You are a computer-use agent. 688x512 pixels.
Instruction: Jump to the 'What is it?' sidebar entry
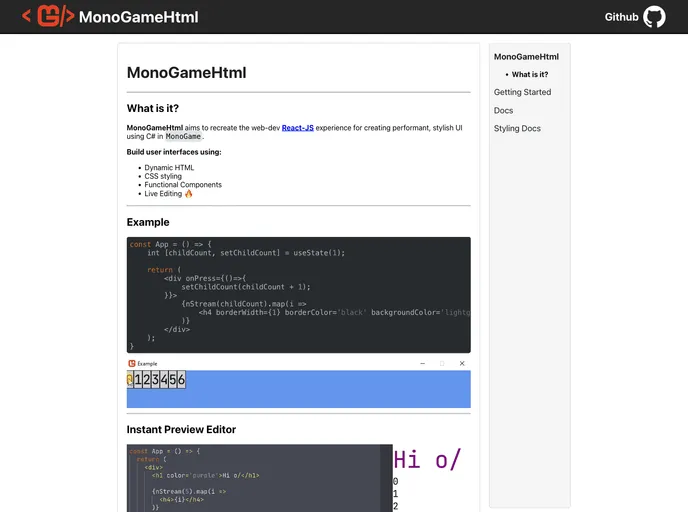coord(530,75)
